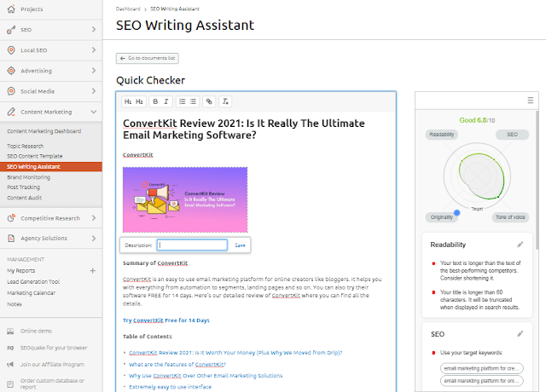
Task: Click the Projects home icon
Action: (11, 9)
